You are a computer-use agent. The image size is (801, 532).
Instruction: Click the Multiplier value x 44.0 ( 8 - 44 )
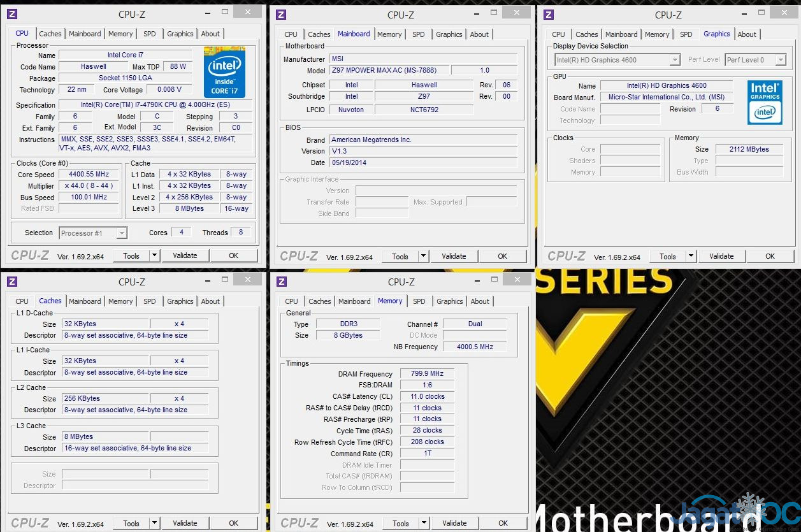(89, 186)
